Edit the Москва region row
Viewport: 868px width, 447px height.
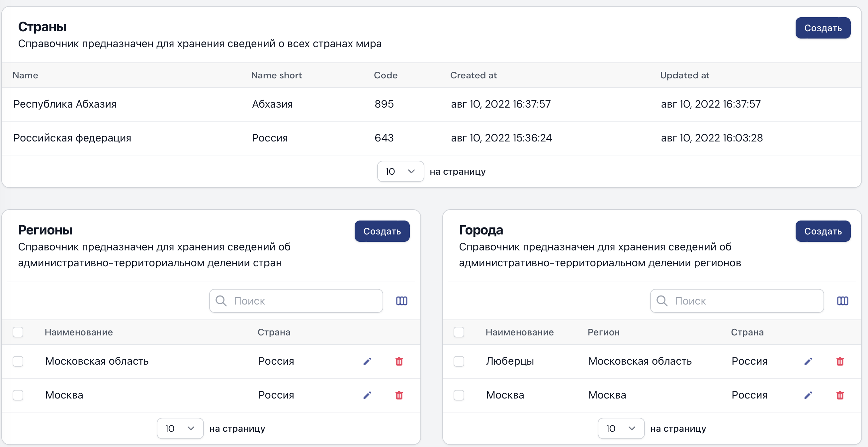tap(367, 395)
